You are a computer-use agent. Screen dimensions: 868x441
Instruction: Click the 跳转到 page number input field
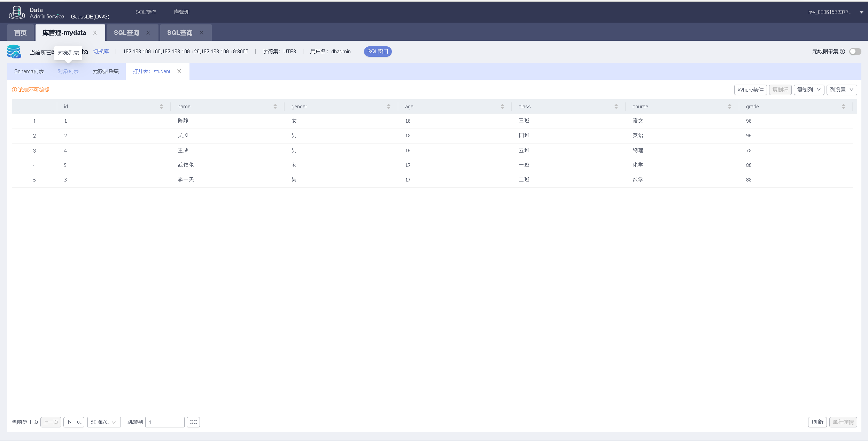point(164,422)
